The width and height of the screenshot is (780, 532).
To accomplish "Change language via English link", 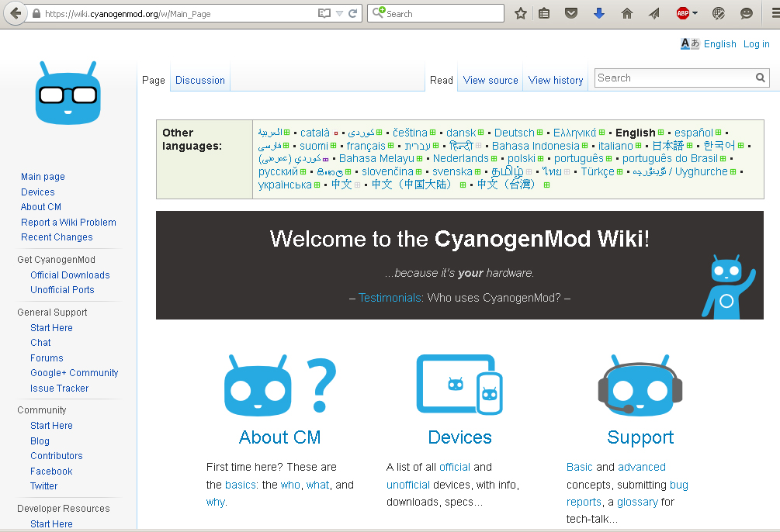I will [719, 43].
